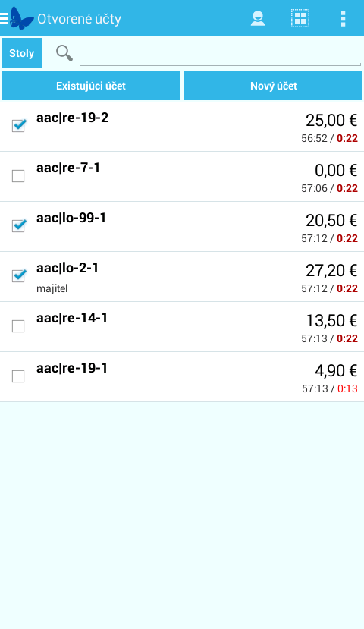Click the Stoly button
Viewport: 364px width, 629px height.
pos(22,53)
